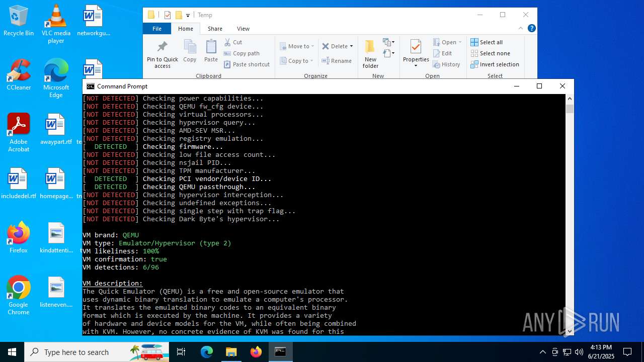The height and width of the screenshot is (362, 644).
Task: Open File Explorer from taskbar
Action: coord(231,352)
